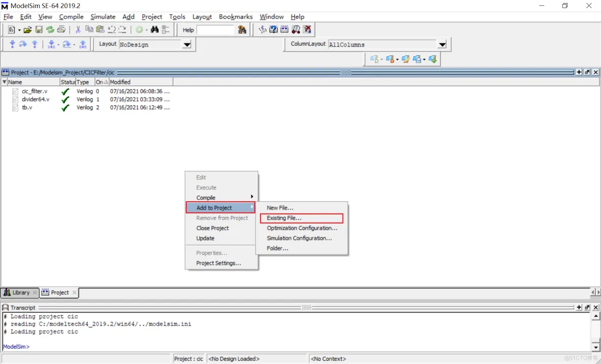Click the green Reload icon
The height and width of the screenshot is (364, 601).
[x=50, y=29]
